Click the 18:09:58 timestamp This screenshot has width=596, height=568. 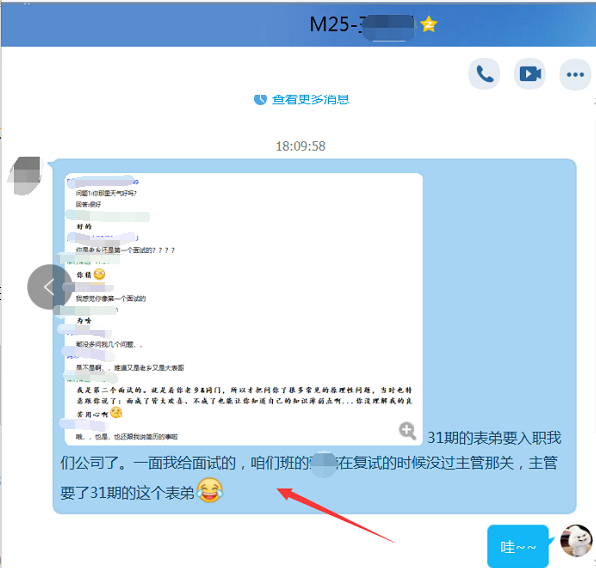tap(300, 146)
